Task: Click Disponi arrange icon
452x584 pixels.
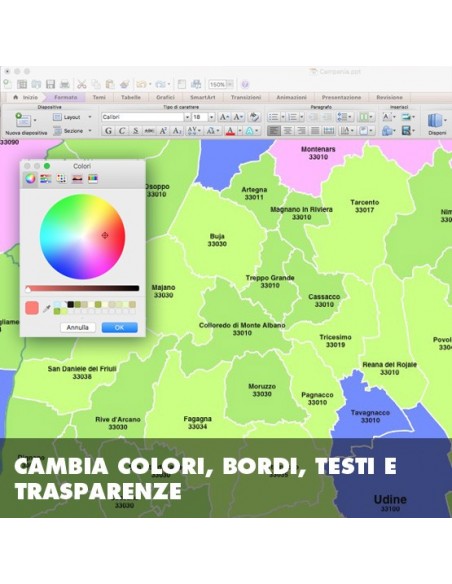Action: 435,121
